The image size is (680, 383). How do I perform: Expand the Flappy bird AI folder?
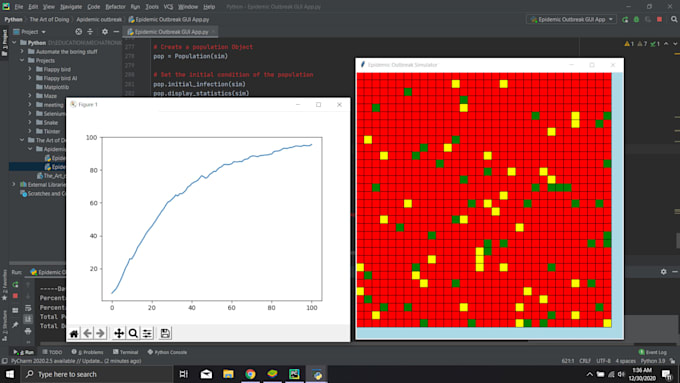[x=30, y=78]
